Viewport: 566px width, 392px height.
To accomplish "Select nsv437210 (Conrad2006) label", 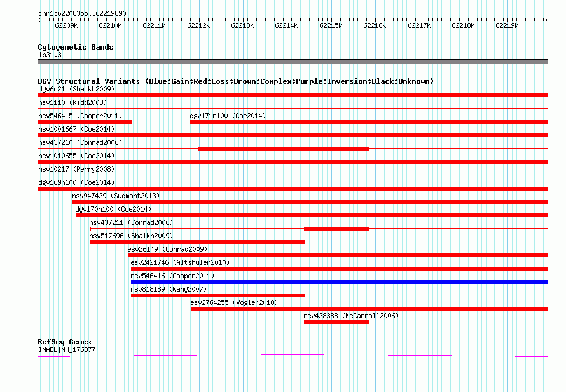I will [80, 142].
